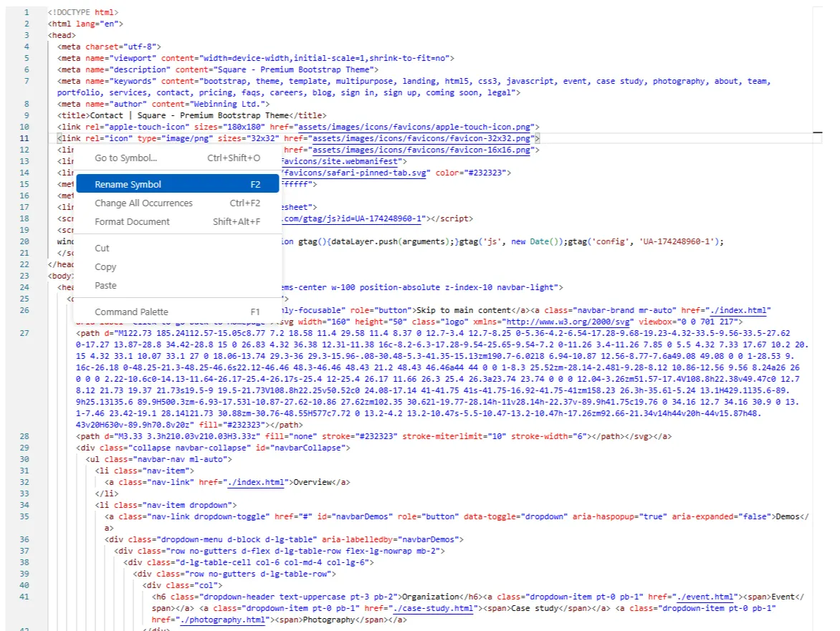The width and height of the screenshot is (840, 631).
Task: Click line number 35 in gutter
Action: click(x=24, y=516)
